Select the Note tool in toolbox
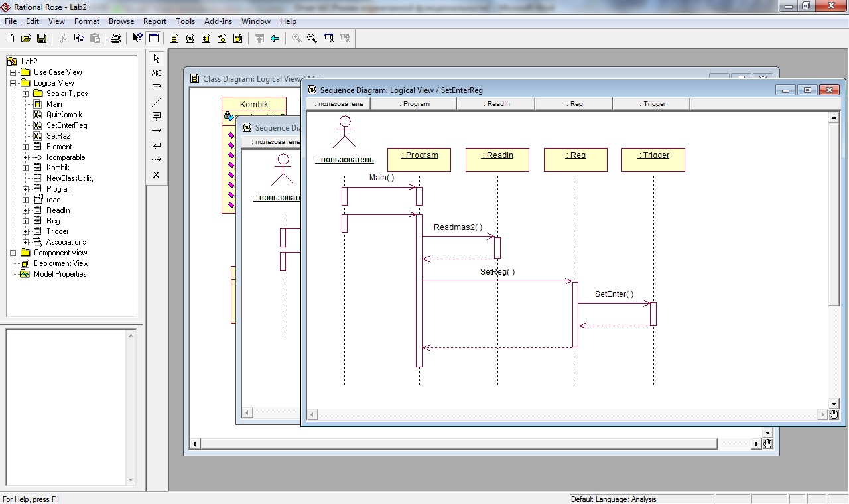 tap(157, 88)
